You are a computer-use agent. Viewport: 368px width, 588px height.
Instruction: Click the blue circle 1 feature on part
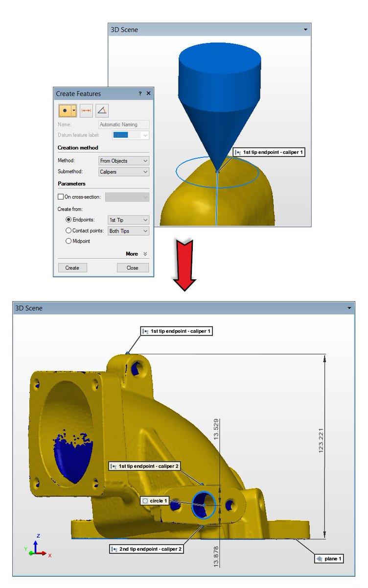pyautogui.click(x=204, y=505)
